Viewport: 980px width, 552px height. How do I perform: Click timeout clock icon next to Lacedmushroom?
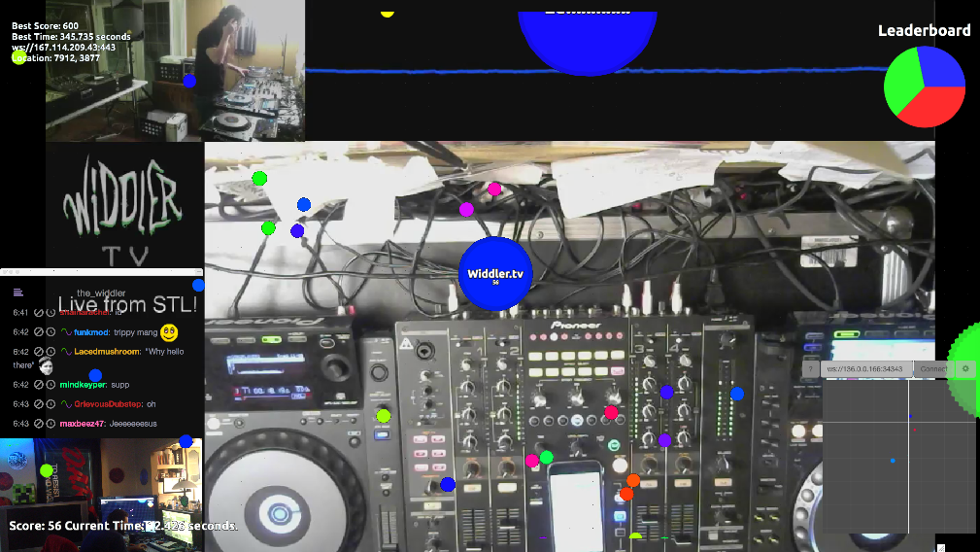[51, 352]
